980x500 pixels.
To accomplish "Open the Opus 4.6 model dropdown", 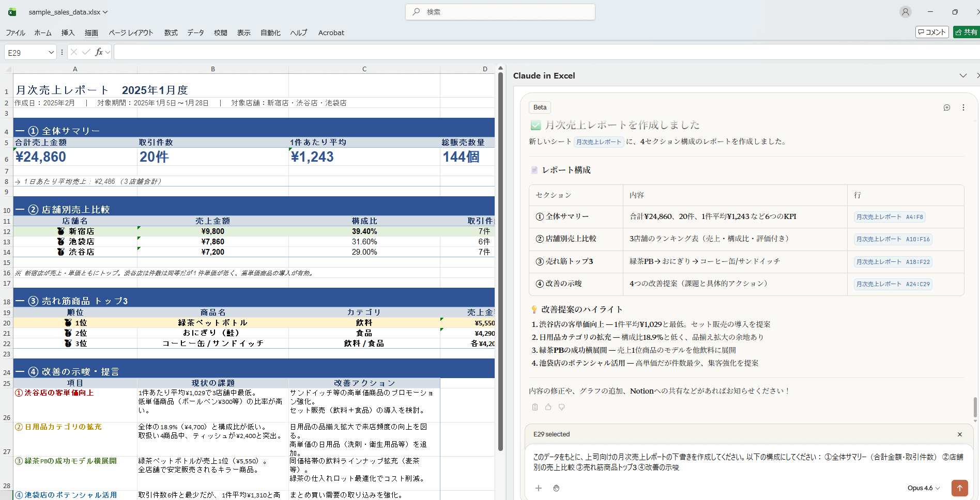I will [x=924, y=488].
